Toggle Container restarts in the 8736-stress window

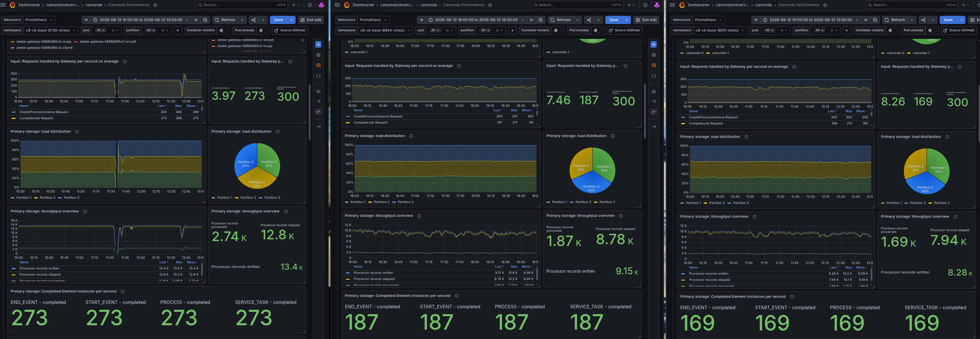pos(223,30)
